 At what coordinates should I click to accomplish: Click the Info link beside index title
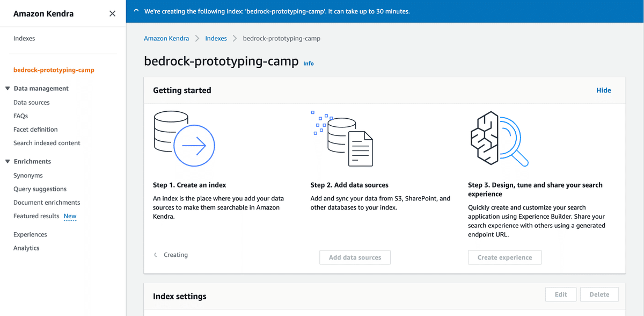309,63
